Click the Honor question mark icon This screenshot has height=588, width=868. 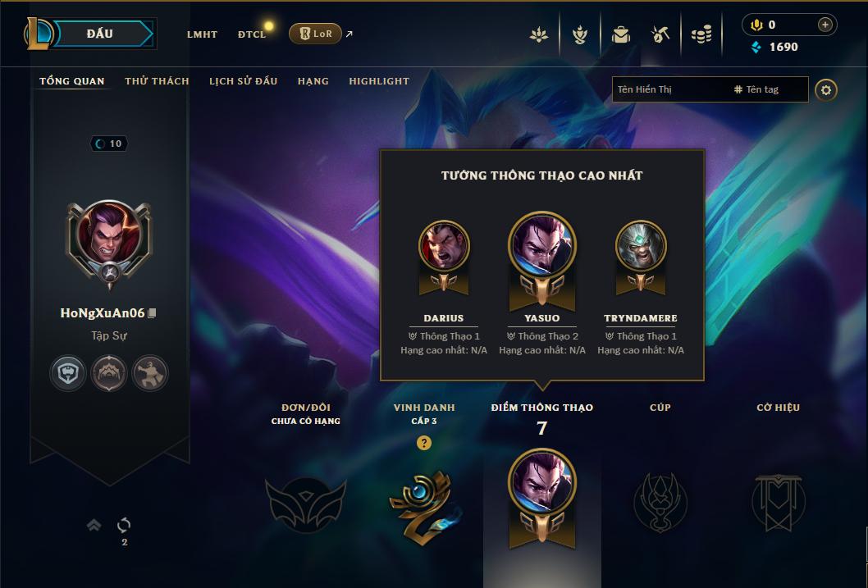424,443
